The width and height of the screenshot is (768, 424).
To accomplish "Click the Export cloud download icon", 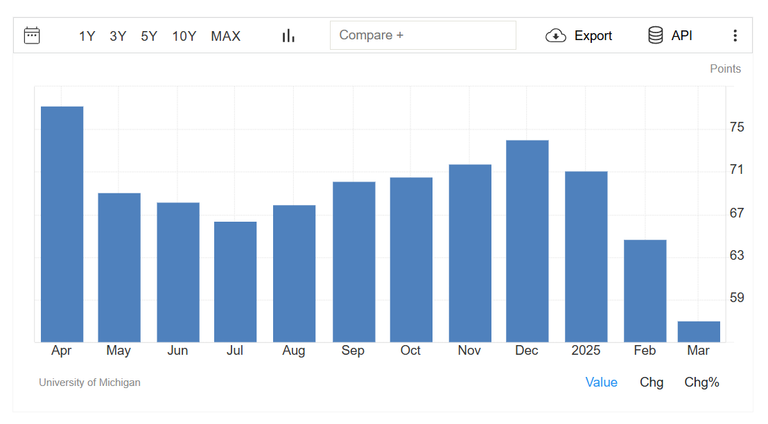I will point(556,36).
